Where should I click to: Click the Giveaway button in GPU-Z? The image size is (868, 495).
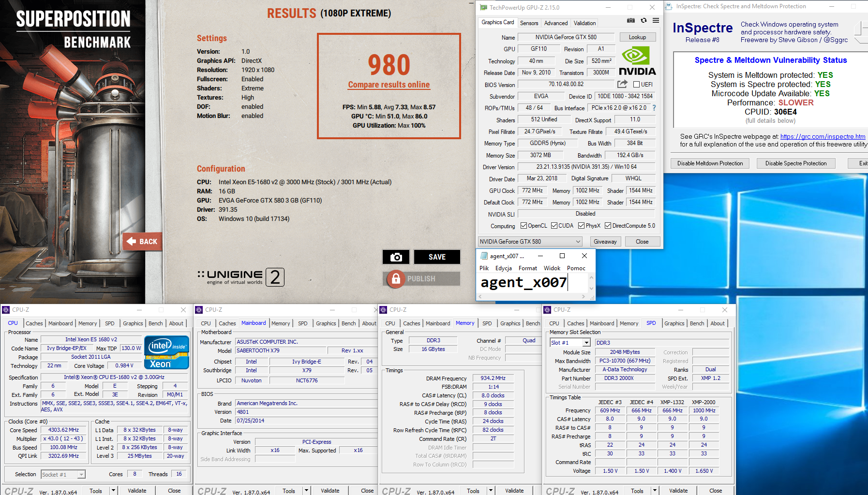click(x=605, y=242)
